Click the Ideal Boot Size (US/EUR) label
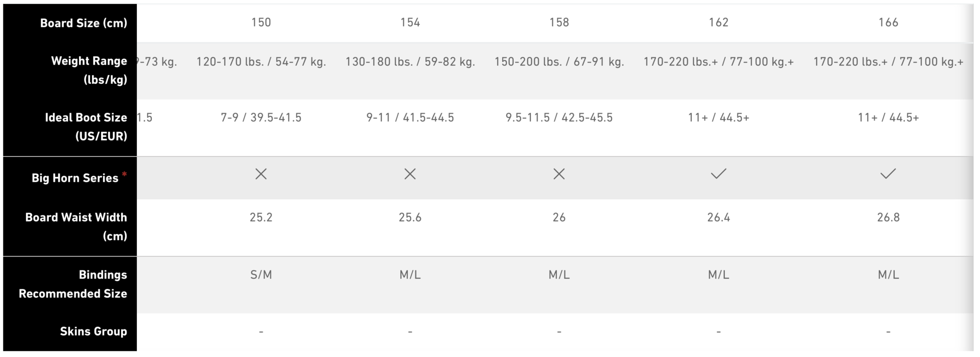Image resolution: width=980 pixels, height=357 pixels. pos(86,127)
